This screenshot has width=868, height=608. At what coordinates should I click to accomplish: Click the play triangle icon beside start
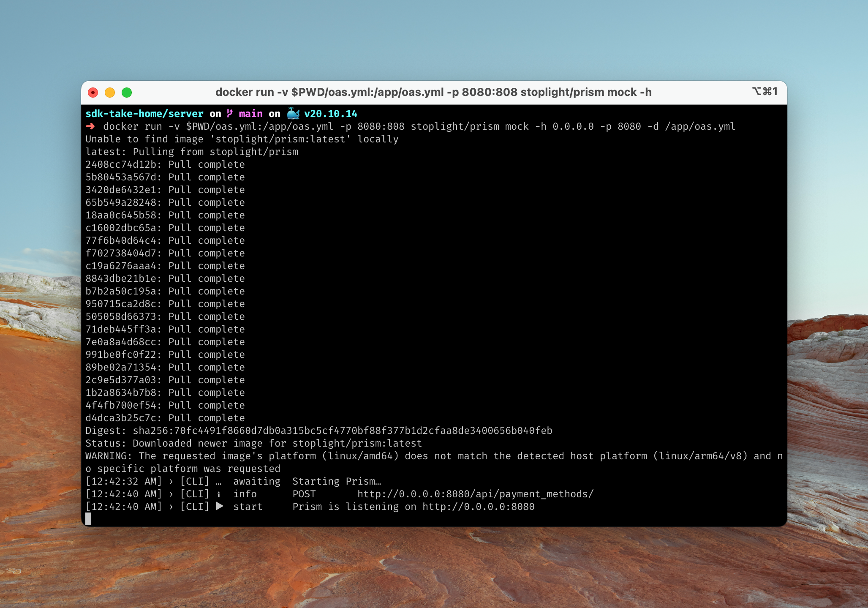pyautogui.click(x=220, y=506)
